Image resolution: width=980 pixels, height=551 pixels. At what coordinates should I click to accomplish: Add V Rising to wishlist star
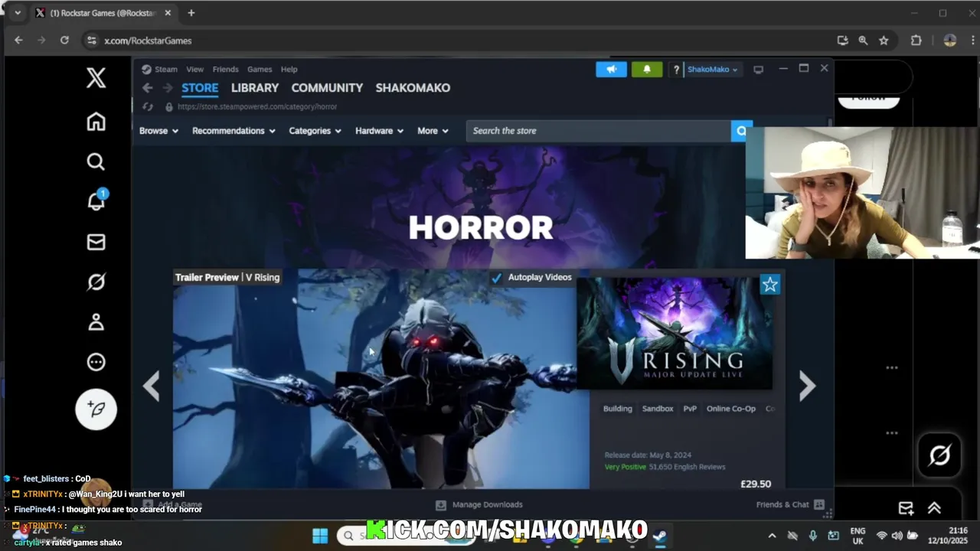click(x=769, y=285)
